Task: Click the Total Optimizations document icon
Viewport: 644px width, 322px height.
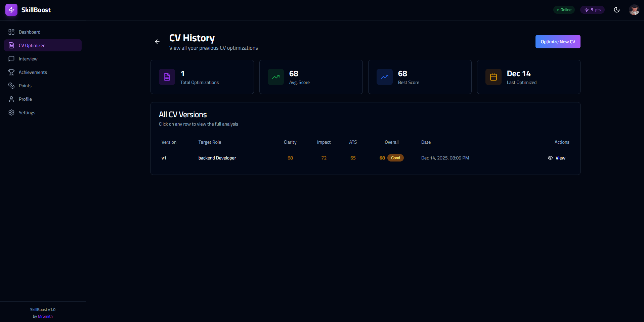Action: 167,77
